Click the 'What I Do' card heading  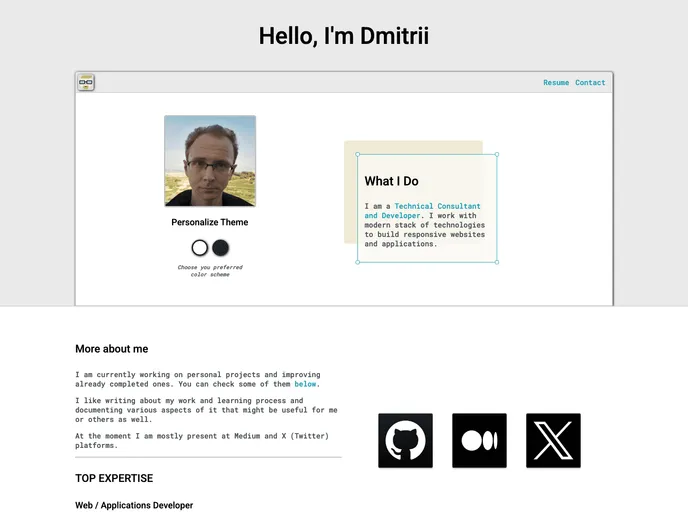[x=391, y=181]
